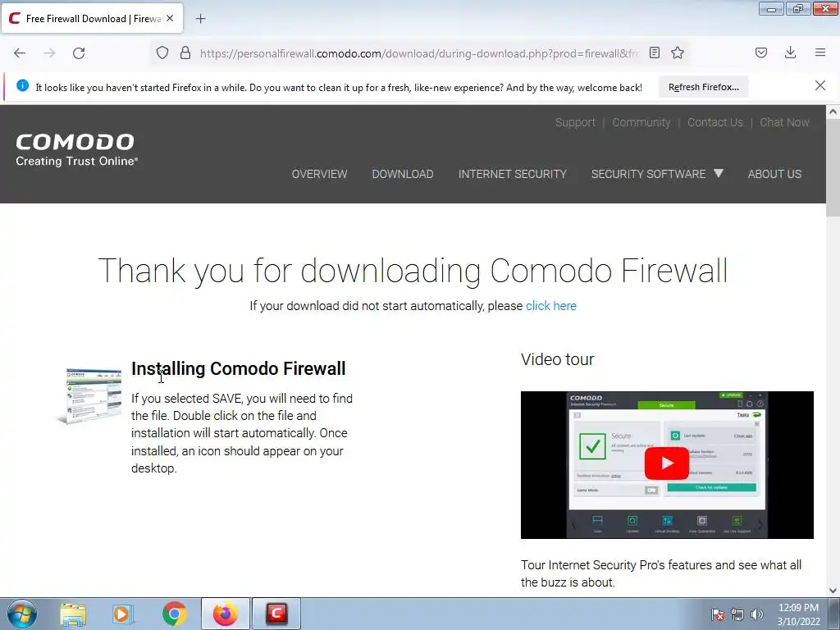
Task: Click the Action Center flag tray icon
Action: click(x=717, y=614)
